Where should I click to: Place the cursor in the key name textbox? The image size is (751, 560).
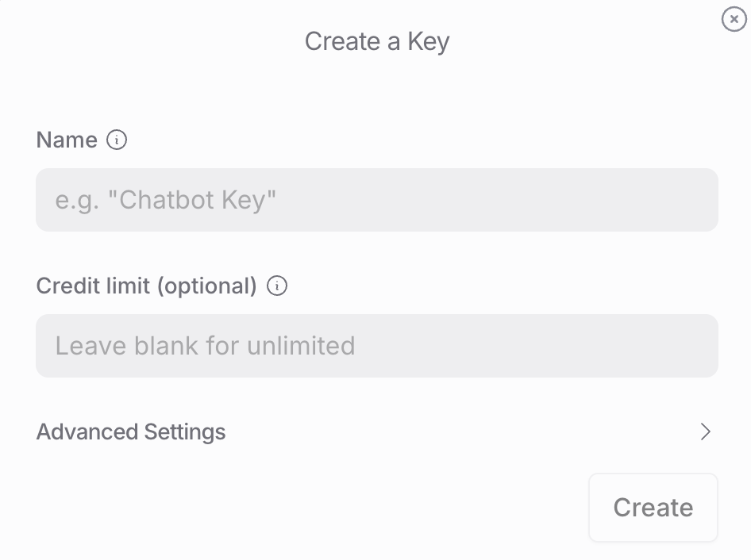(x=376, y=200)
